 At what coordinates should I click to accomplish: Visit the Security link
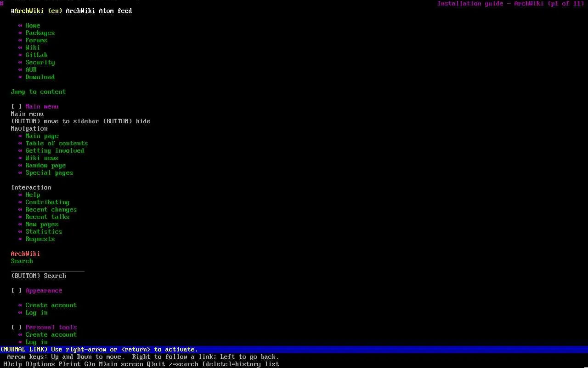pos(40,62)
